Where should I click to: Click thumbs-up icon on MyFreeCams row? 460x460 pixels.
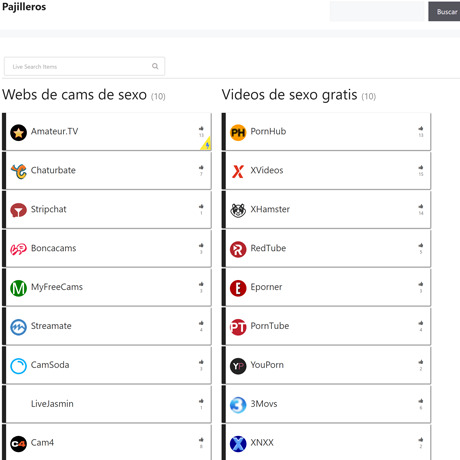point(201,284)
